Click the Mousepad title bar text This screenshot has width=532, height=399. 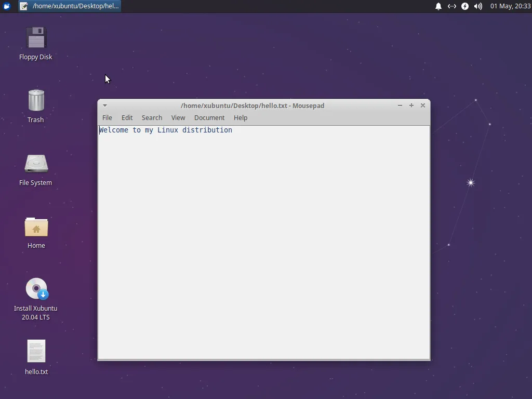(252, 105)
